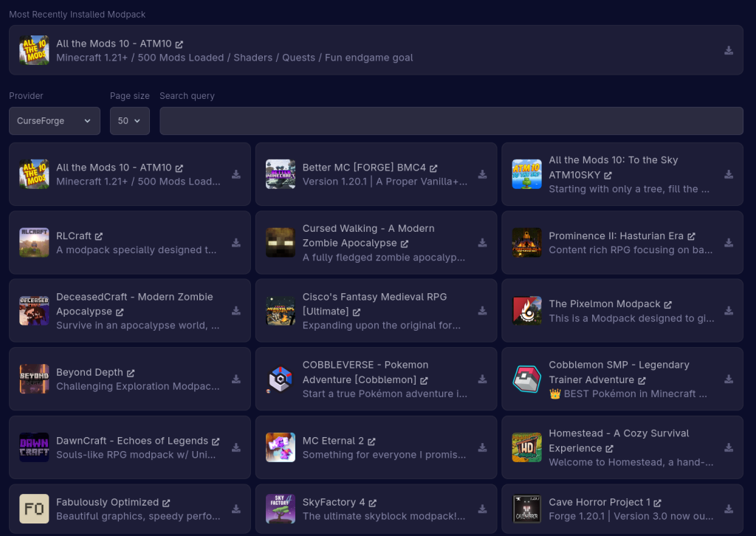Download Cave Horror Project 1 modpack
756x536 pixels.
(x=728, y=509)
